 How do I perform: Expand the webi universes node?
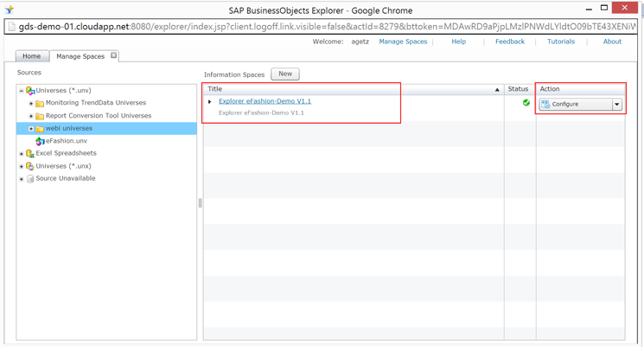pyautogui.click(x=31, y=129)
